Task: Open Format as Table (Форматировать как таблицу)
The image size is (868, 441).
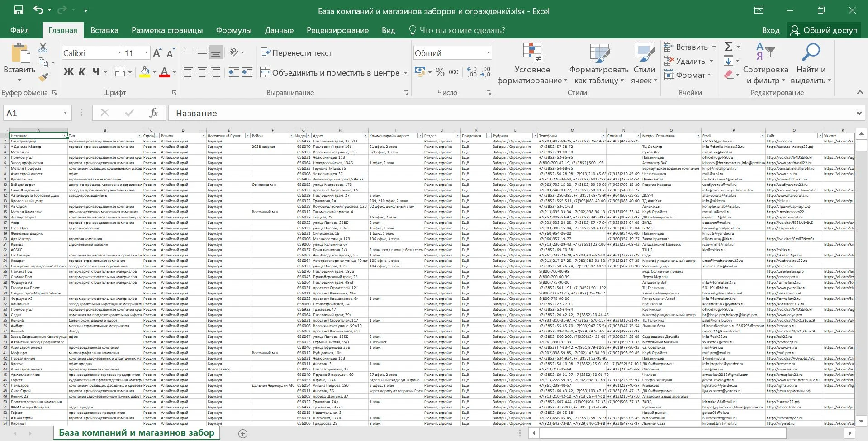Action: [x=599, y=64]
